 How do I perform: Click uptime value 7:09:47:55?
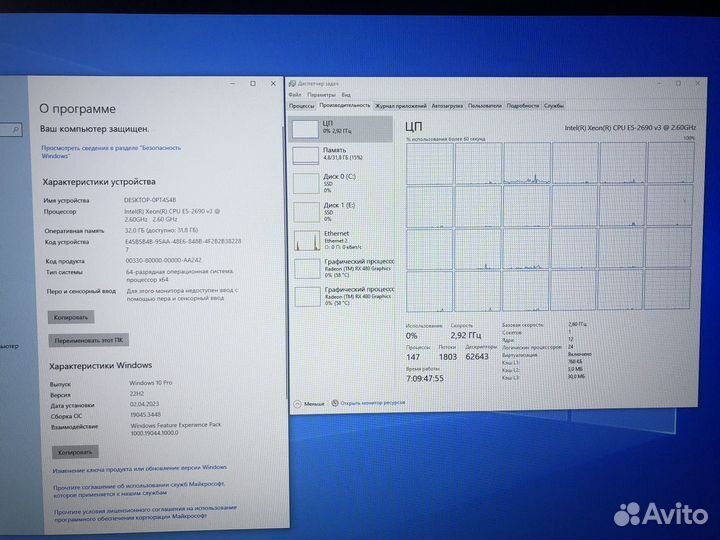coord(425,379)
